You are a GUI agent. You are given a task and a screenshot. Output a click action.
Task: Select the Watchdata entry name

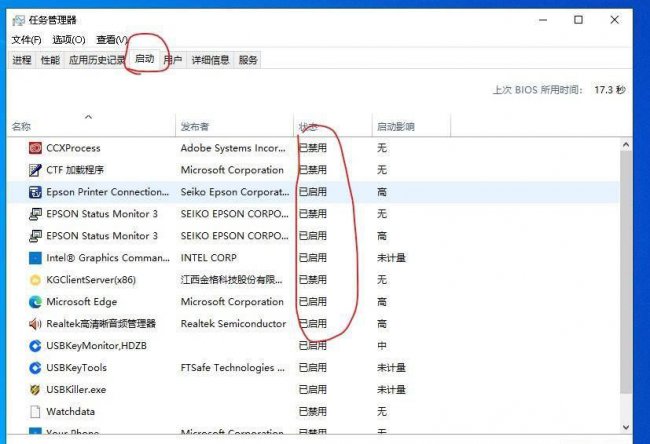click(70, 412)
